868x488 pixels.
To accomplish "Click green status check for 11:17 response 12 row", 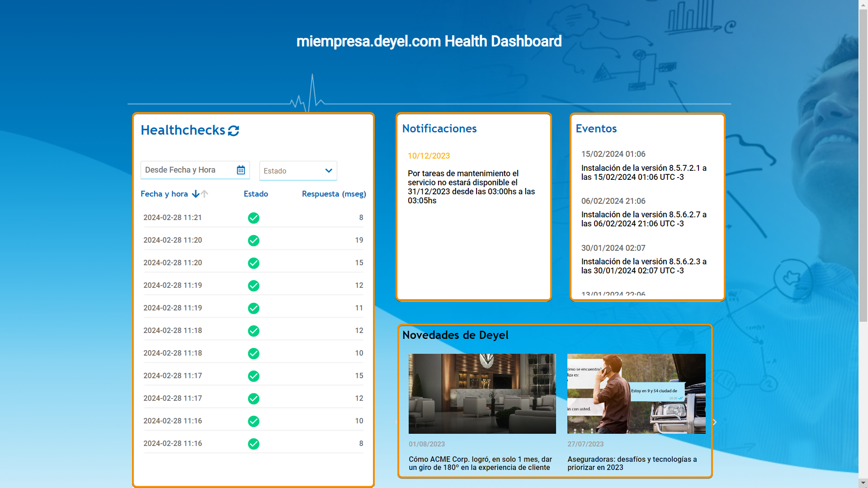I will (254, 399).
